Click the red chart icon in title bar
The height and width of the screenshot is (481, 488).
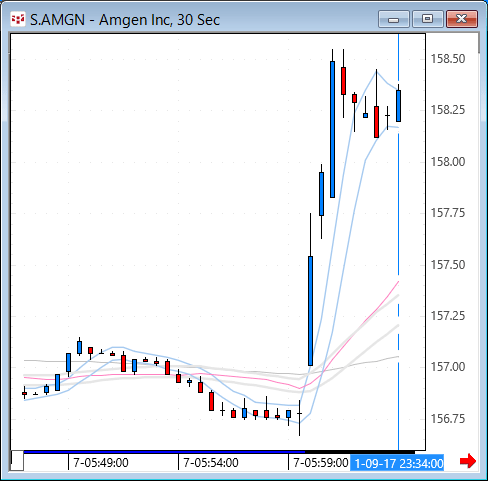tap(18, 19)
